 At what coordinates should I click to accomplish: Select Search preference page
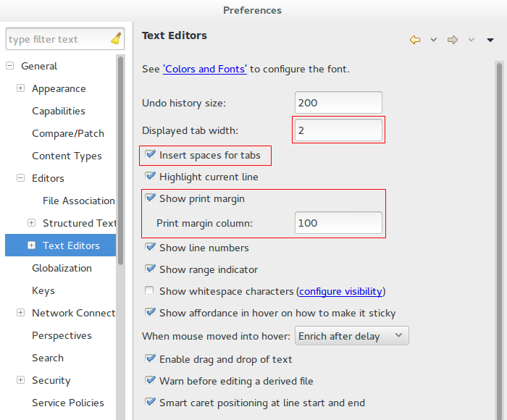click(x=48, y=358)
